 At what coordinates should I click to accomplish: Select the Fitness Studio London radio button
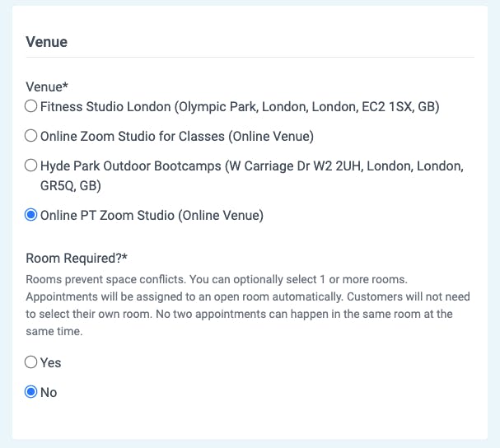point(31,106)
